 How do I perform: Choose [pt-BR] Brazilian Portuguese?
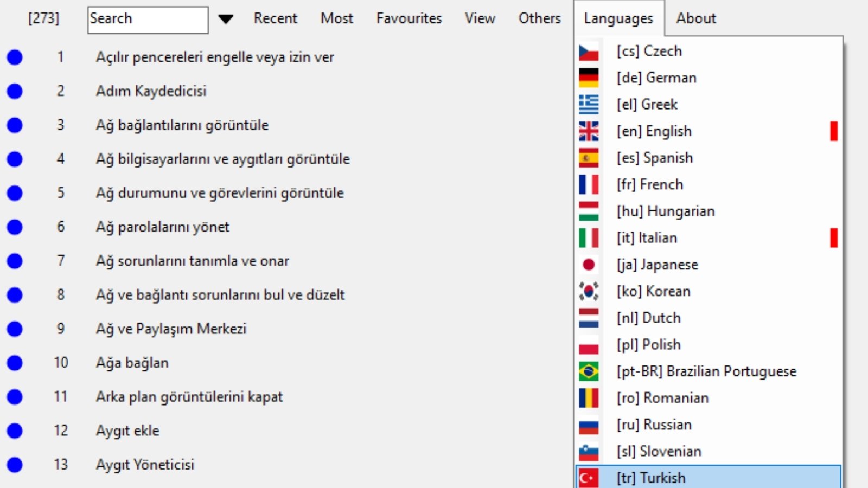click(x=708, y=371)
